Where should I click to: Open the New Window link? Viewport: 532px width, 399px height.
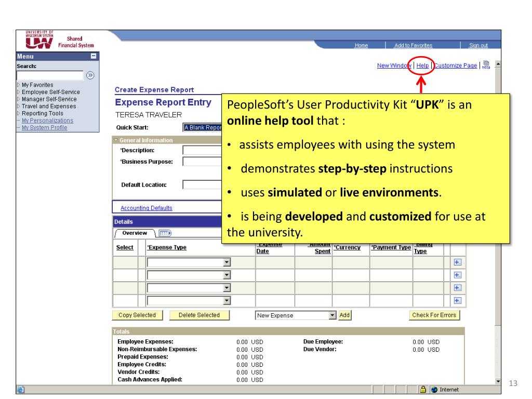[394, 65]
